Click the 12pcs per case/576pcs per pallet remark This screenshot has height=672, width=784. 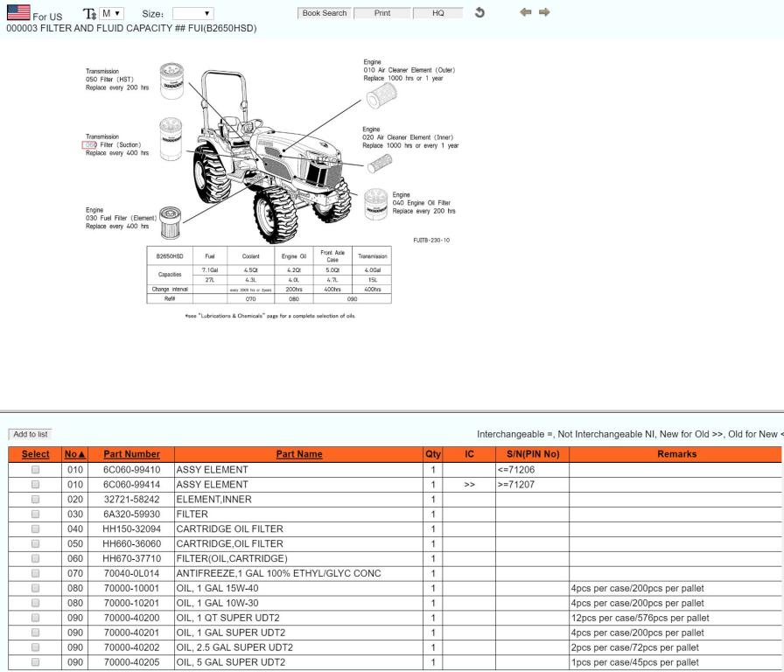[x=640, y=618]
